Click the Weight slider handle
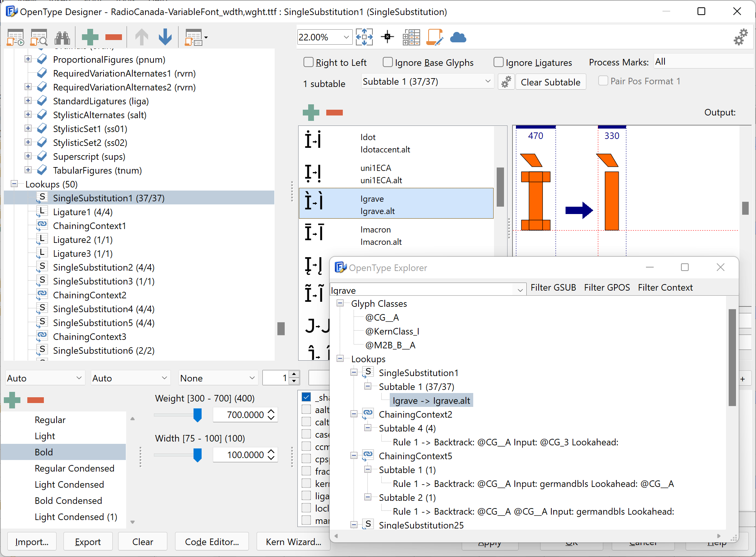 click(x=197, y=415)
